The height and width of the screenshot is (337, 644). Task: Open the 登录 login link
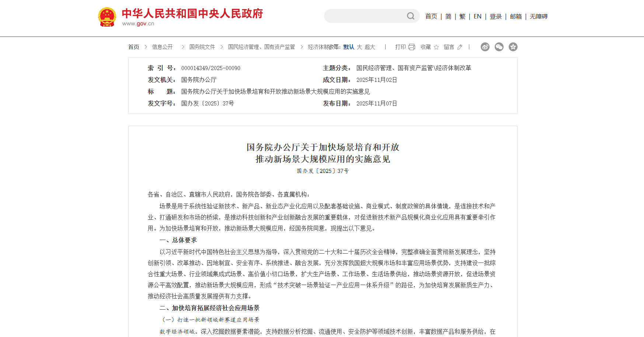(495, 16)
